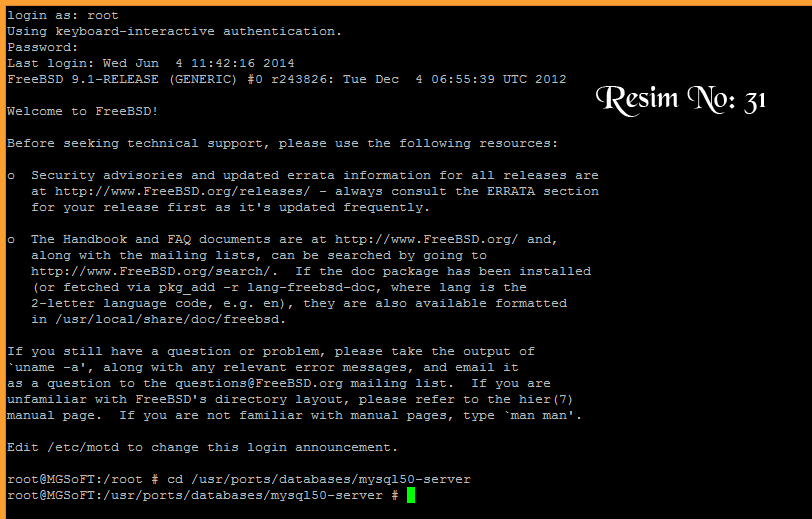This screenshot has width=812, height=519.
Task: Click the 'Using keyboard-interactive authentication.' line
Action: point(175,32)
